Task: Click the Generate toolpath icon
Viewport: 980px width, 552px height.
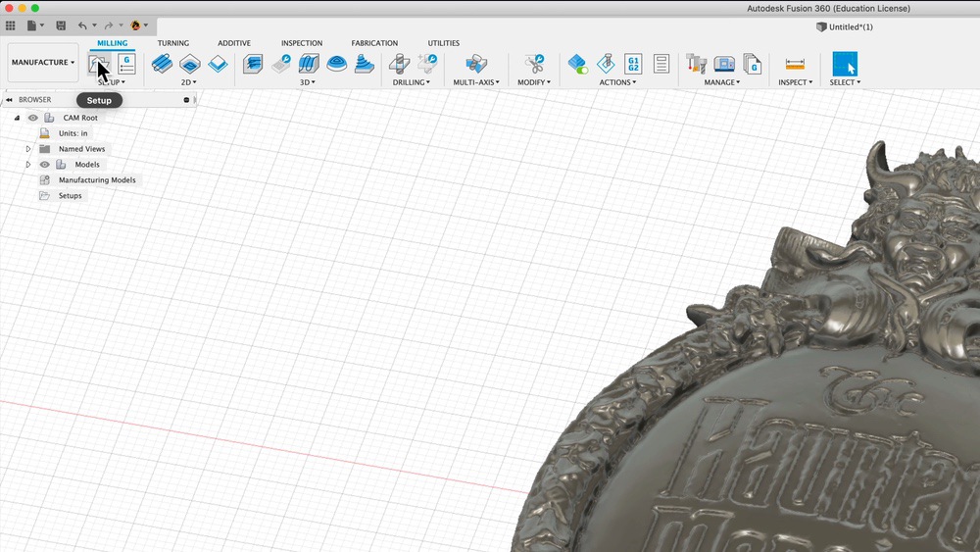Action: pos(578,64)
